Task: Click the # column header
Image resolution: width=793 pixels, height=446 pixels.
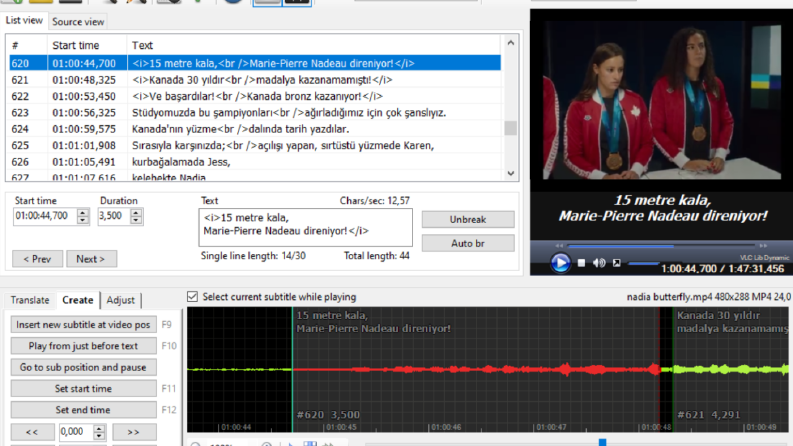Action: pyautogui.click(x=28, y=45)
